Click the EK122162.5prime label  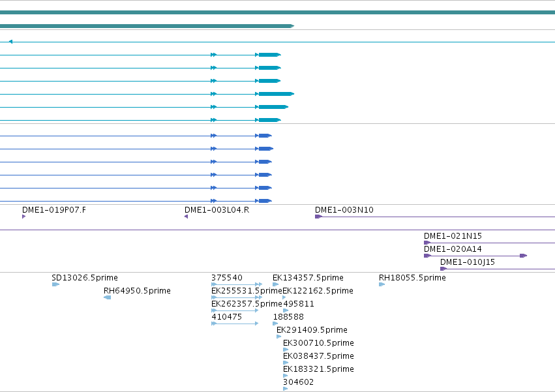(318, 291)
